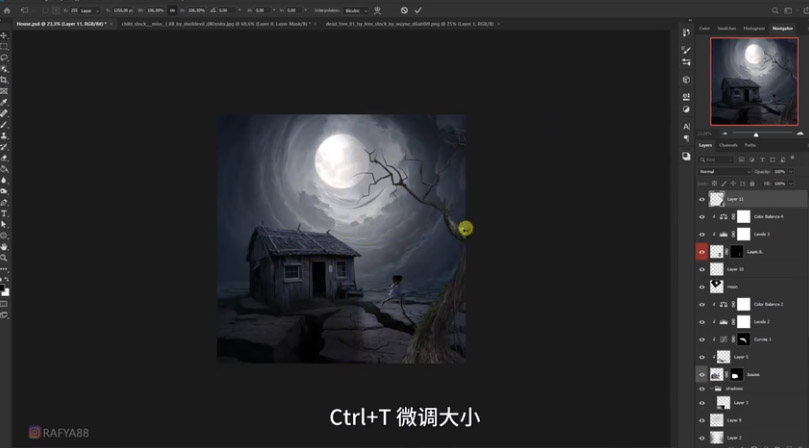The image size is (809, 448).
Task: Click the Navigator preview thumbnail
Action: click(754, 82)
